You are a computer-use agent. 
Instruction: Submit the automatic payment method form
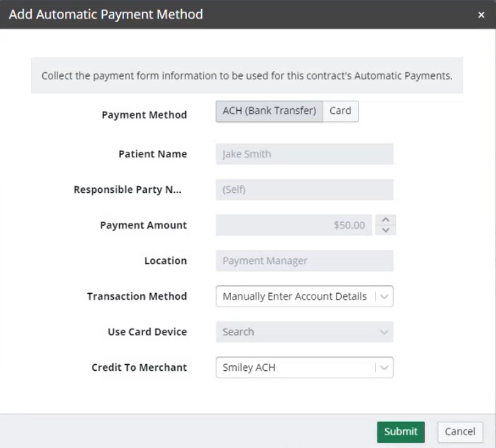401,431
